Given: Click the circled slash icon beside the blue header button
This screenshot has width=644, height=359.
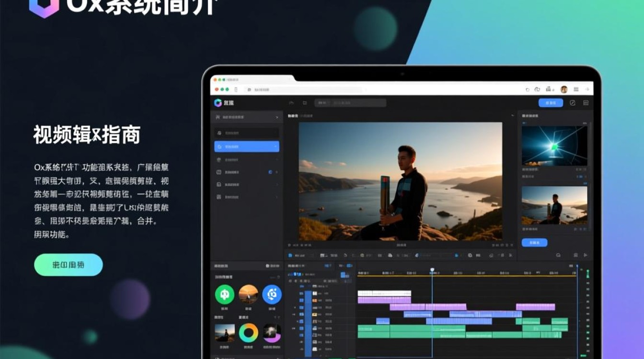Looking at the screenshot, I should 572,103.
